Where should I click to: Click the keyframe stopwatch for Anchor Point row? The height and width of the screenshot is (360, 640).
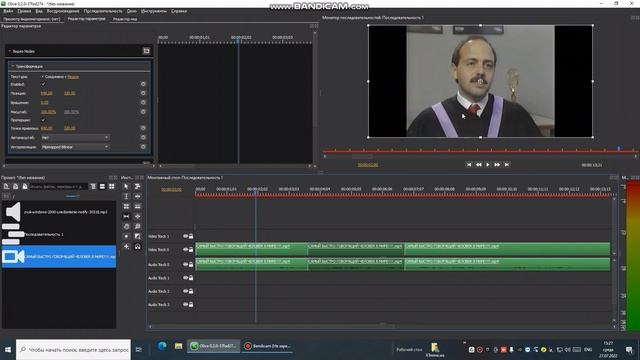tap(143, 128)
